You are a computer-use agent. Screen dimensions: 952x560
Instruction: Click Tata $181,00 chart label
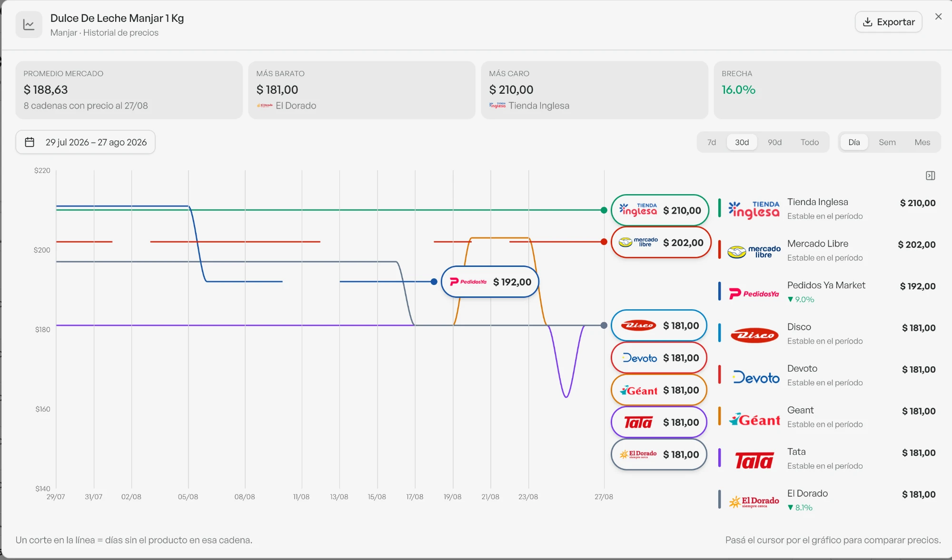tap(659, 422)
